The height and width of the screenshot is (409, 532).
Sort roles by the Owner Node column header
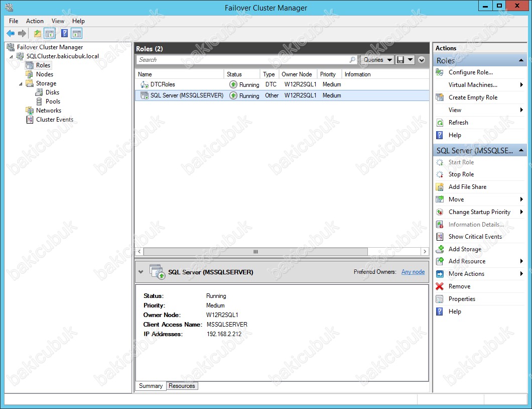[x=298, y=74]
